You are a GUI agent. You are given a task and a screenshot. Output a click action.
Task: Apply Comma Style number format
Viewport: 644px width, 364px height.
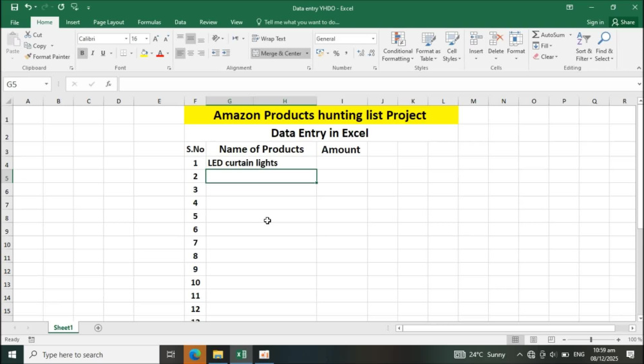click(346, 53)
